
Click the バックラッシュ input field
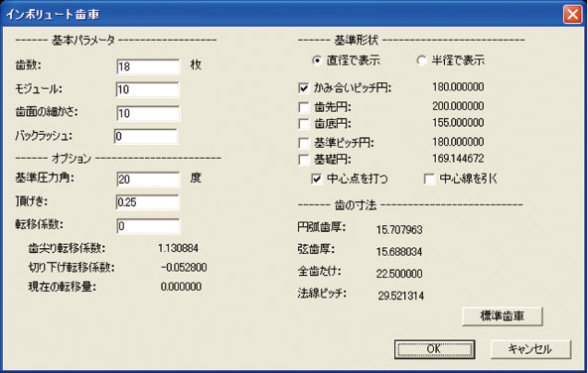point(145,136)
